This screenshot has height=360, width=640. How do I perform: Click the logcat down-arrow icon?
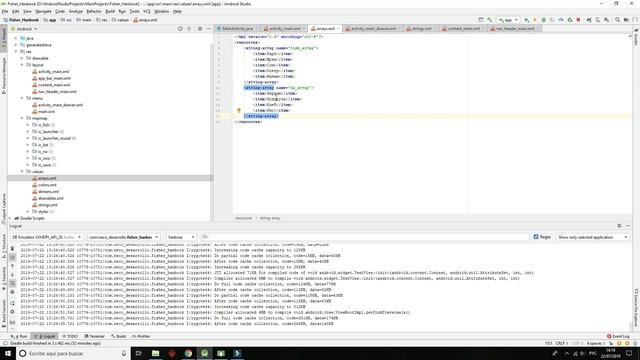[x=12, y=275]
